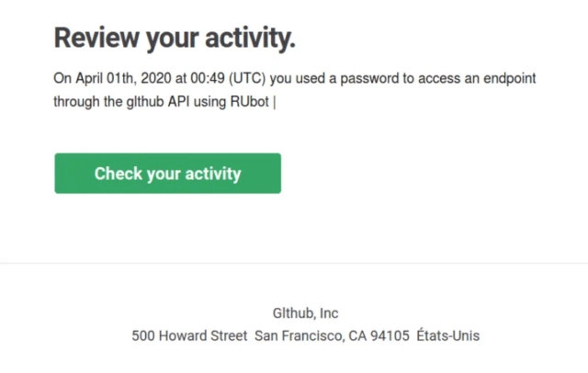Click the vertical bar after RUbot
Screen dimensions: 588x373
(275, 102)
